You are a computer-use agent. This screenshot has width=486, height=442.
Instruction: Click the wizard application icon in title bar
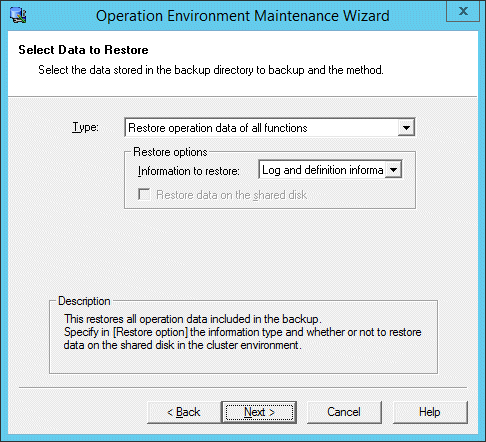(x=18, y=15)
